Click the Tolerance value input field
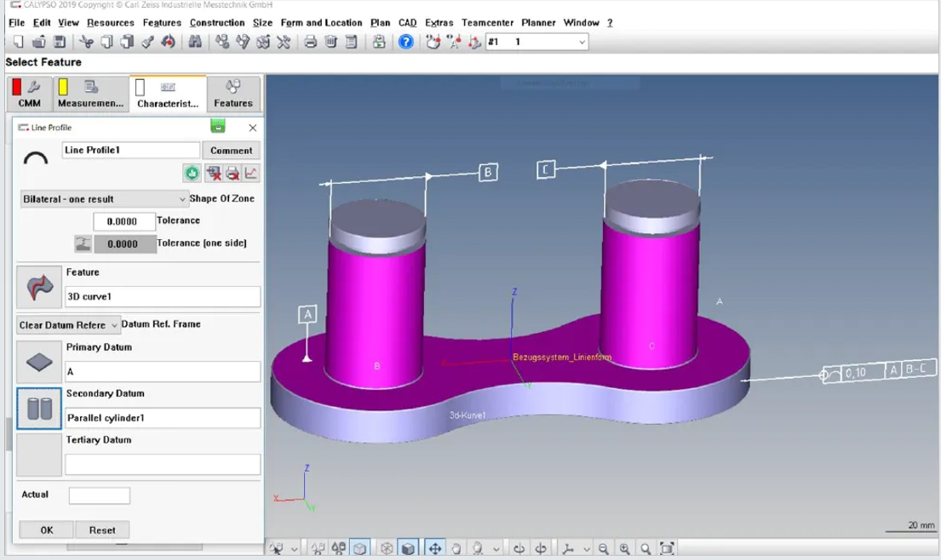Viewport: 941px width, 560px height. point(124,221)
